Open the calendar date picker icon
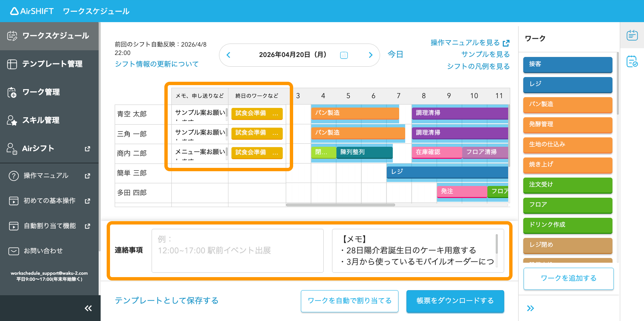Viewport: 644px width, 321px height. point(344,55)
